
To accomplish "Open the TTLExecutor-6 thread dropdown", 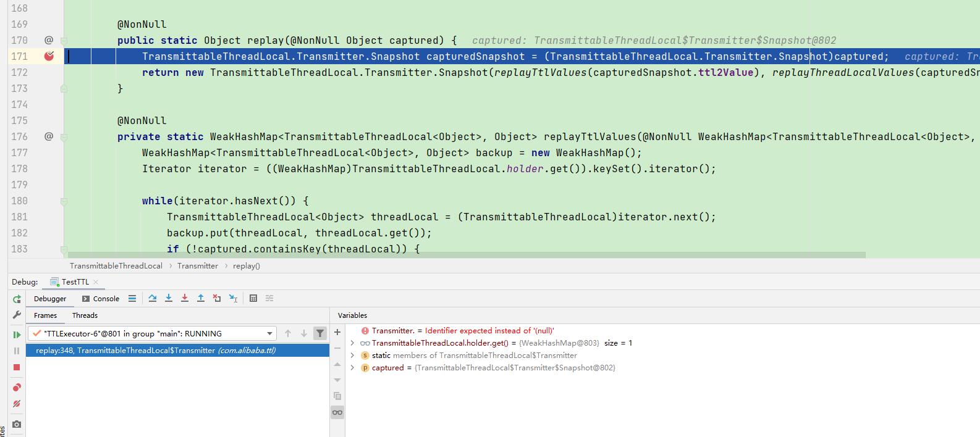I will coord(269,333).
